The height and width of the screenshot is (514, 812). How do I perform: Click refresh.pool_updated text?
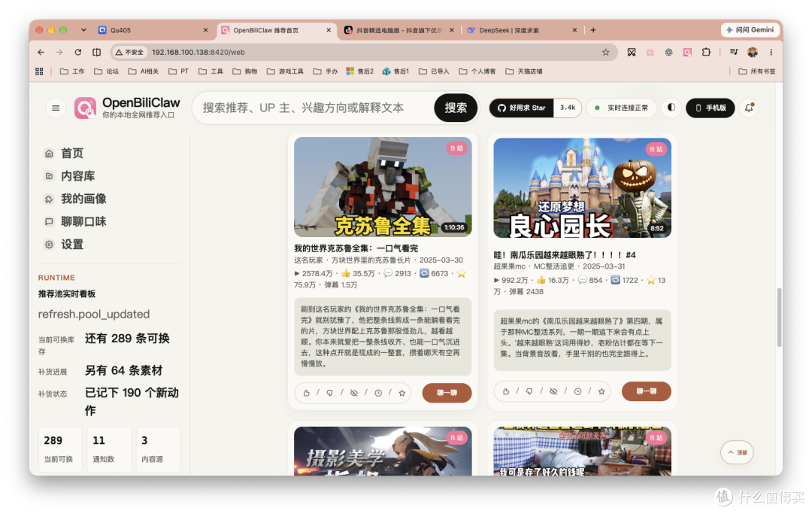[94, 314]
